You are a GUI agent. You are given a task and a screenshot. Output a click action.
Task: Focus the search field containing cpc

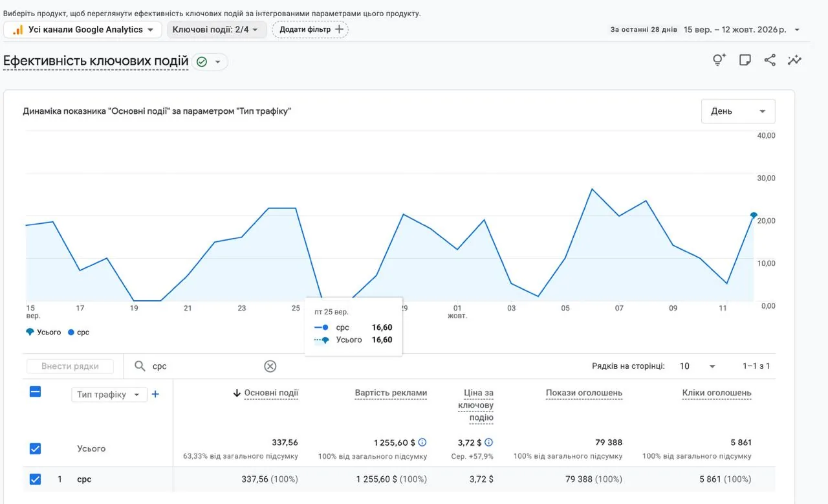click(x=207, y=366)
